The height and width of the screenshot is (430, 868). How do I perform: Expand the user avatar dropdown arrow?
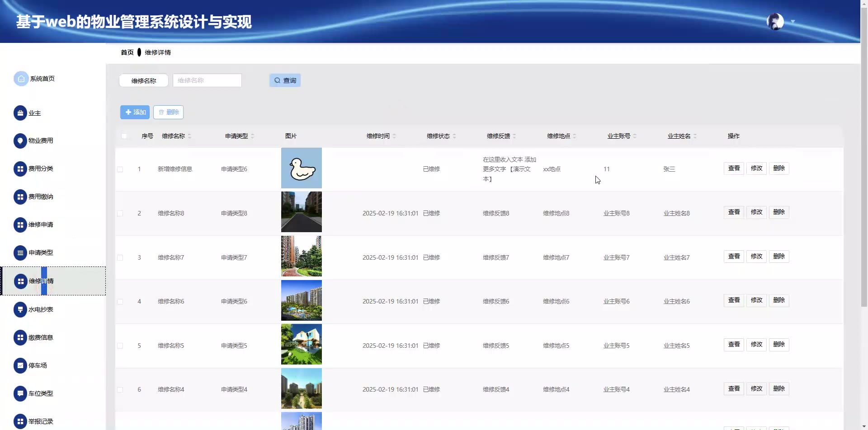tap(793, 22)
